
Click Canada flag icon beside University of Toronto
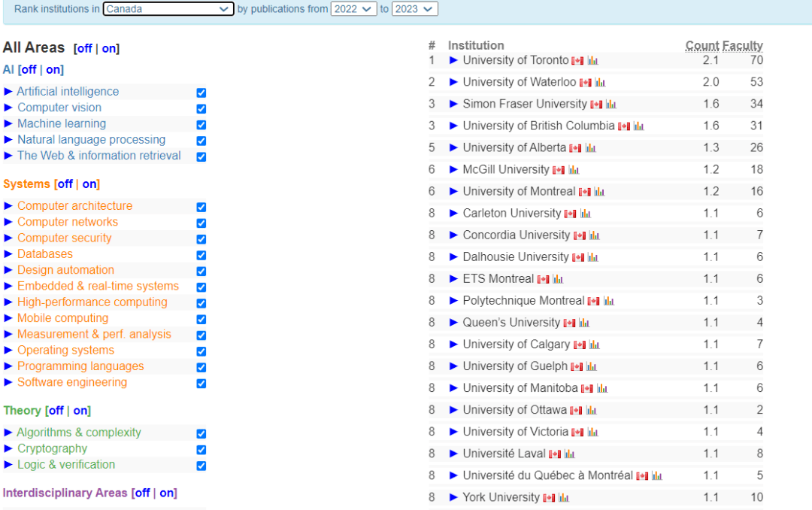(577, 61)
